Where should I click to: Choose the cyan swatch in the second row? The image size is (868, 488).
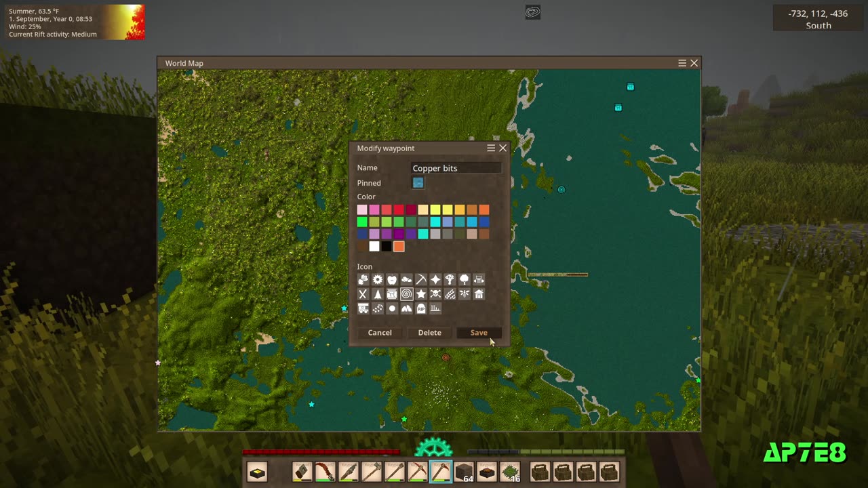click(x=435, y=222)
